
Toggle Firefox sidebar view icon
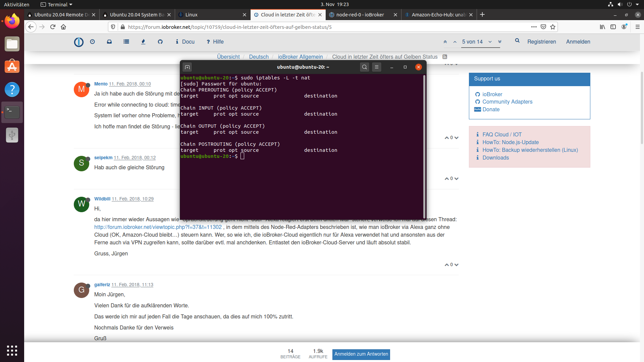[613, 27]
